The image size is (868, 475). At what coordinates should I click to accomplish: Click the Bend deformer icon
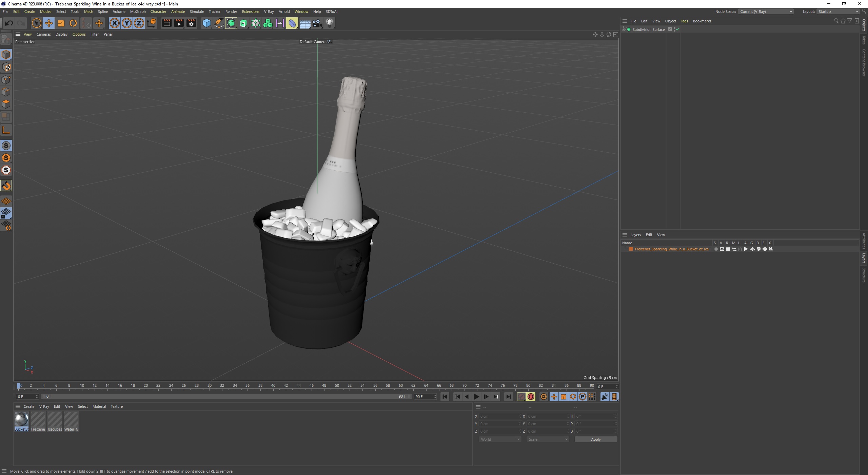292,23
